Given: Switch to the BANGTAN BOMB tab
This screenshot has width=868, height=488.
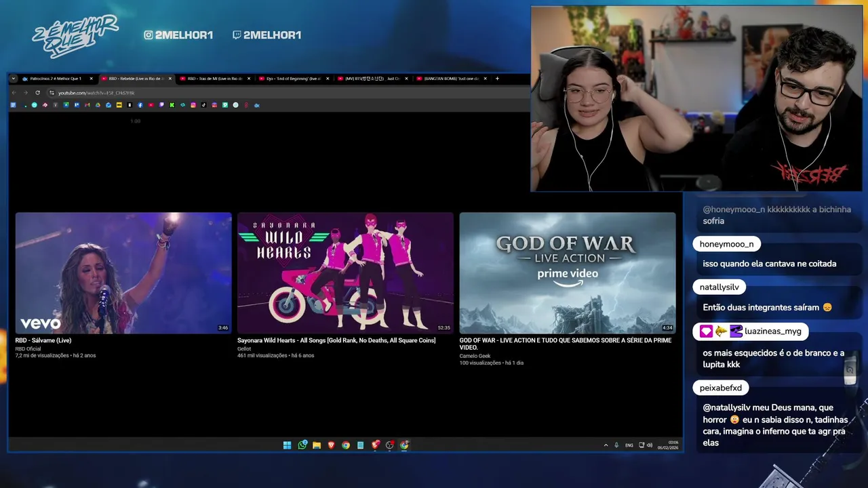Looking at the screenshot, I should 452,79.
